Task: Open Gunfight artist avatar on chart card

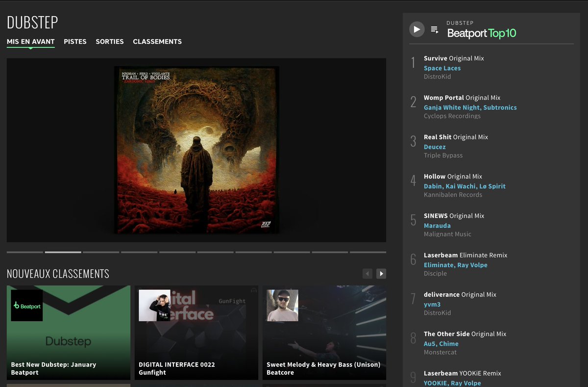Action: [x=154, y=306]
